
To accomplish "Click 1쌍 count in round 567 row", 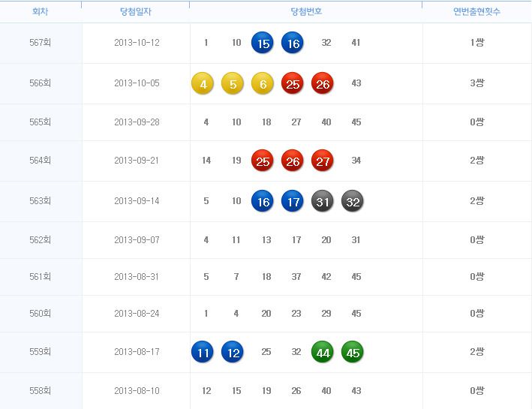I will pyautogui.click(x=477, y=43).
